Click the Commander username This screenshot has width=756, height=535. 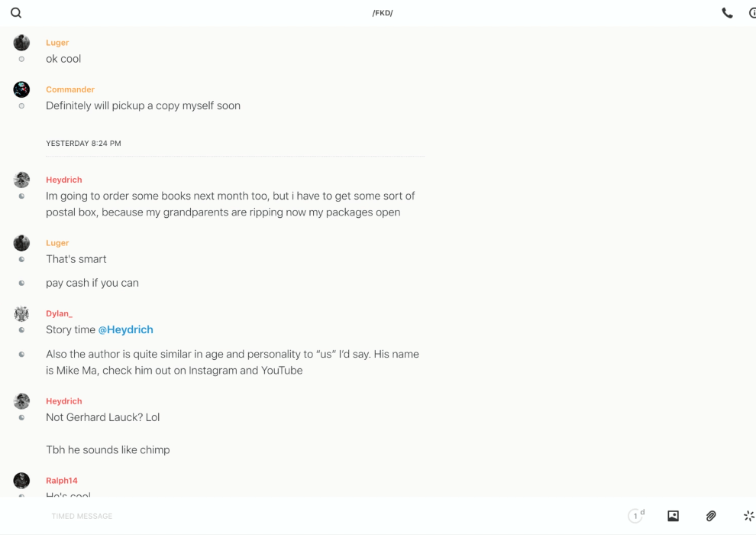[70, 89]
